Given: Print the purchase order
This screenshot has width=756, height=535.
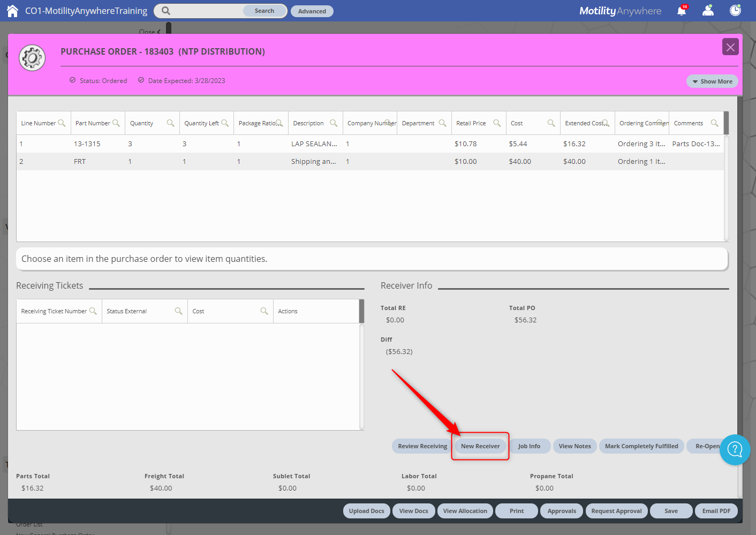Looking at the screenshot, I should coord(517,511).
